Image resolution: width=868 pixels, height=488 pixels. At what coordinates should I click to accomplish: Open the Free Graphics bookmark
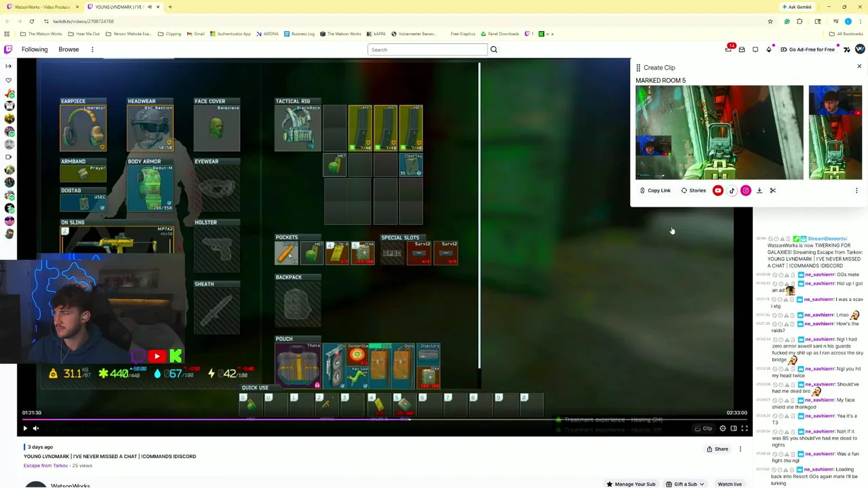click(x=463, y=34)
